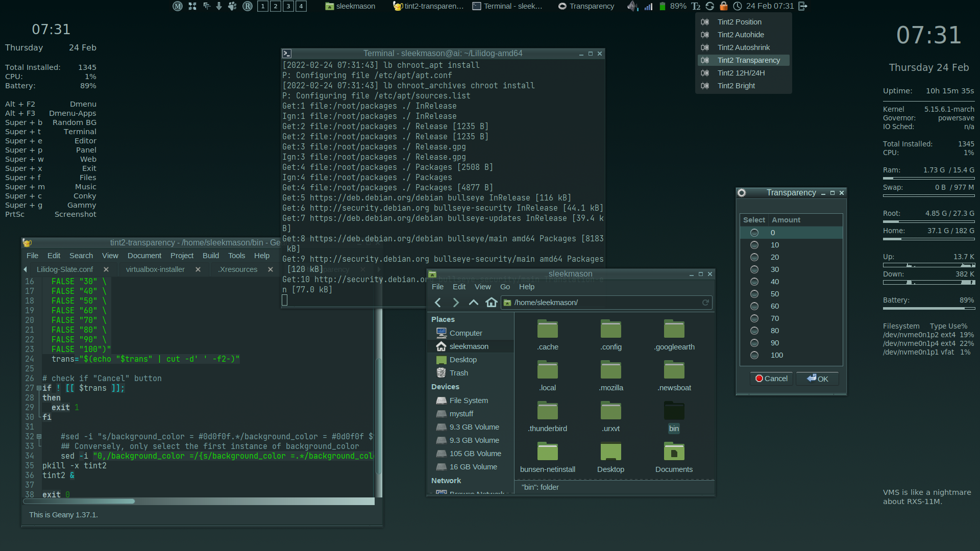This screenshot has height=551, width=980.
Task: Collapse the fold marker at line 27
Action: point(39,388)
